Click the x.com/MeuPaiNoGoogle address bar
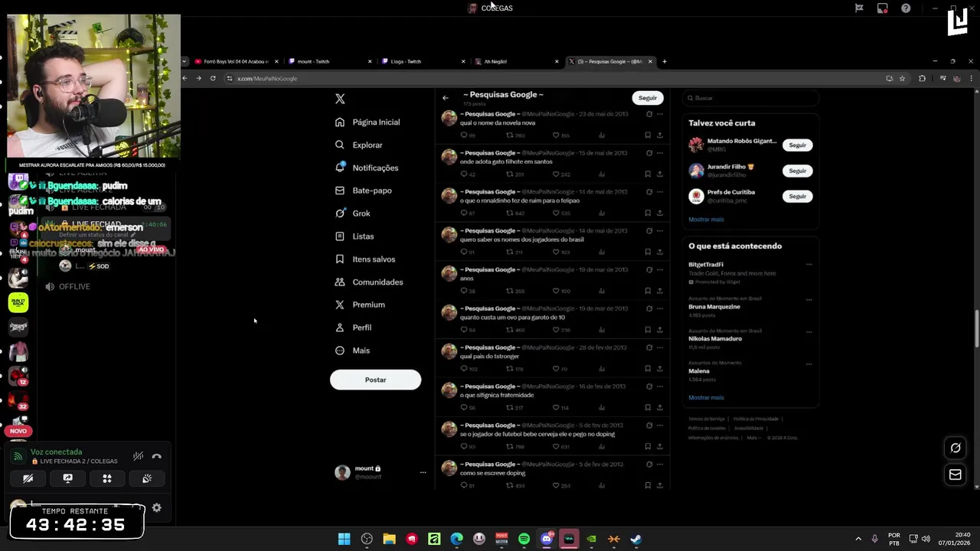The image size is (980, 551). pyautogui.click(x=551, y=78)
